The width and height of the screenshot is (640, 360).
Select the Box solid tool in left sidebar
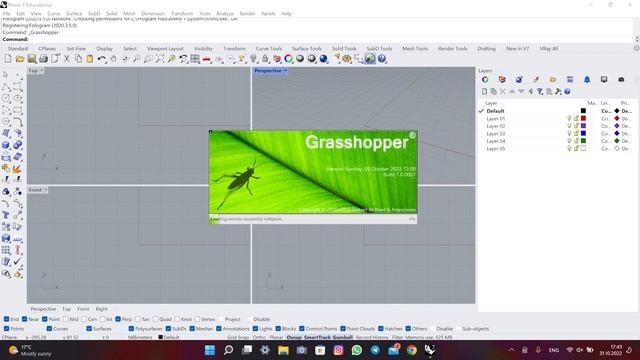(6, 145)
